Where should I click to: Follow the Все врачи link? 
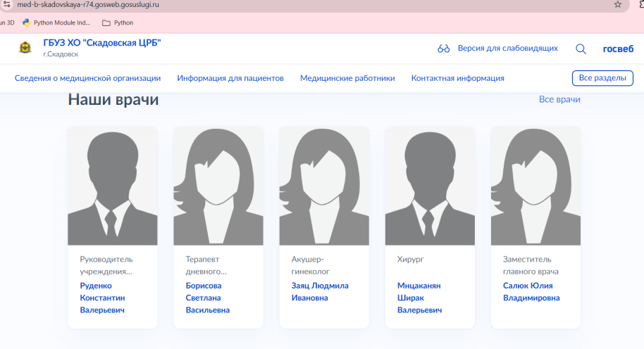click(x=559, y=99)
